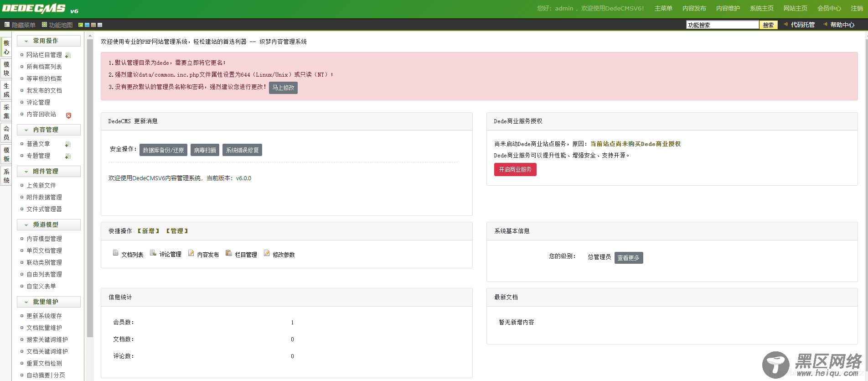Select the tan skin color swatch

click(93, 25)
